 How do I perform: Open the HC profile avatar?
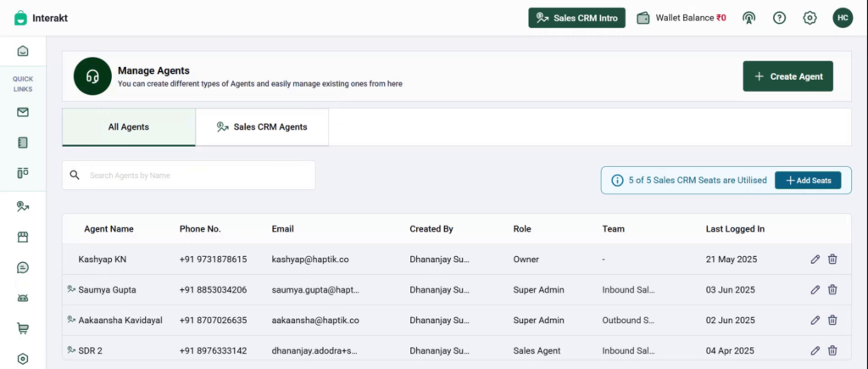tap(843, 18)
